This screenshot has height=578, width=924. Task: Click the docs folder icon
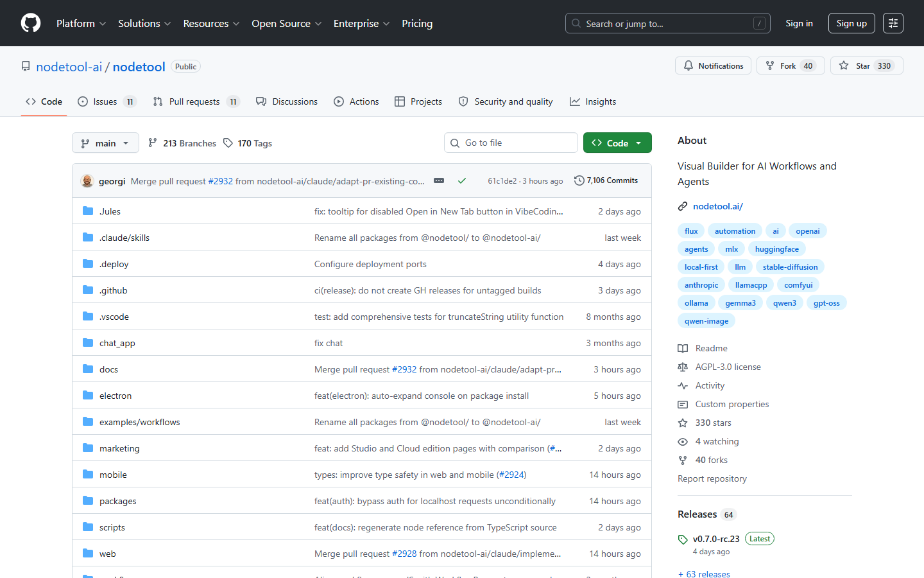pos(88,369)
